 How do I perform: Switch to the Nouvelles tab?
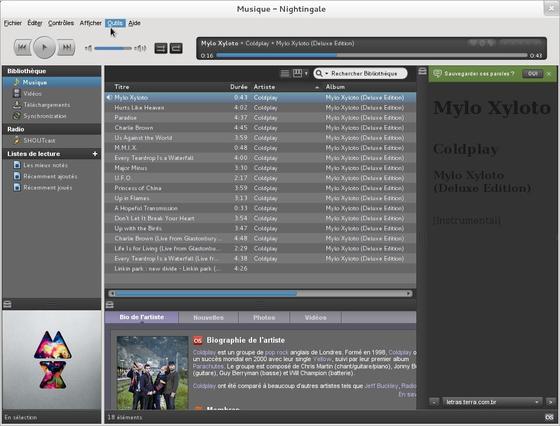[x=209, y=317]
